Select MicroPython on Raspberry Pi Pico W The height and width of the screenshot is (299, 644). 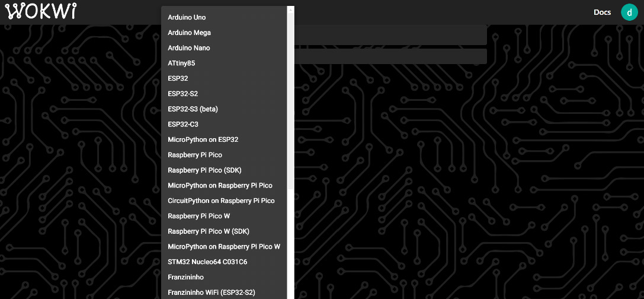(x=225, y=246)
